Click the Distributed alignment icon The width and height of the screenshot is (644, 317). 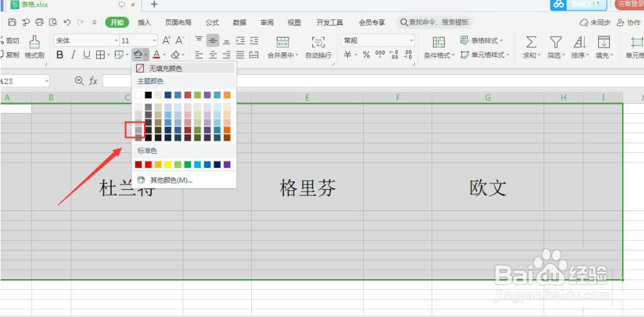pyautogui.click(x=254, y=55)
